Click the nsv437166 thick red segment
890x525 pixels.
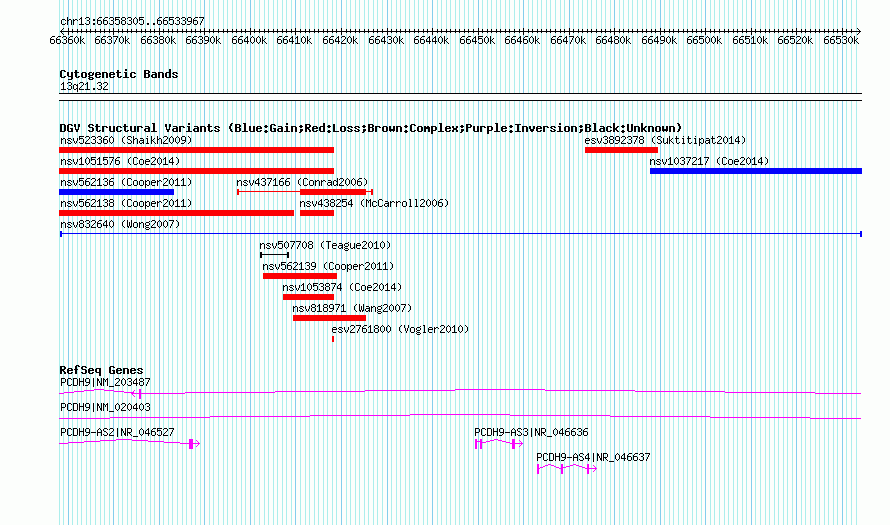(x=333, y=192)
